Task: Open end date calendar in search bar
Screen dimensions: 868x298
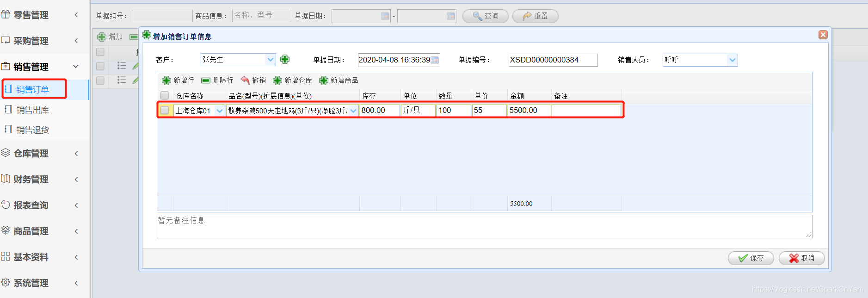Action: tap(450, 16)
